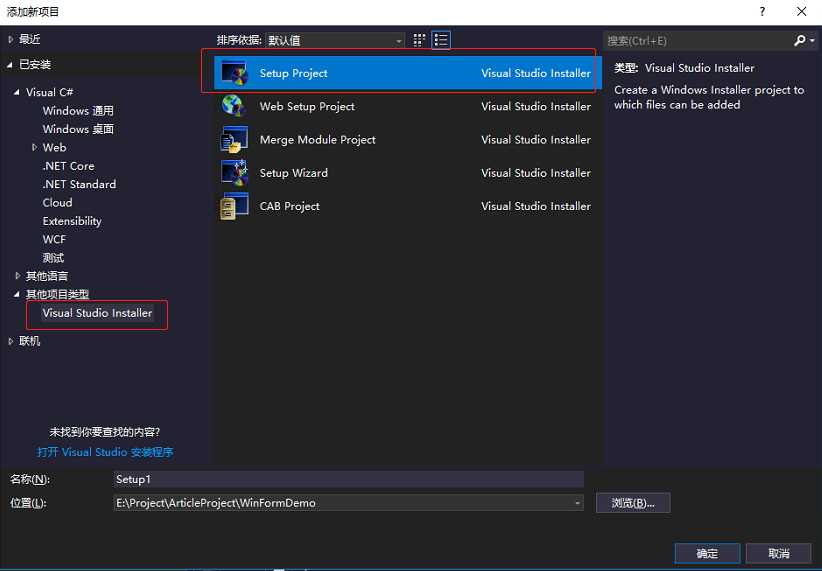822x571 pixels.
Task: Select Windows 通用 category
Action: [78, 111]
